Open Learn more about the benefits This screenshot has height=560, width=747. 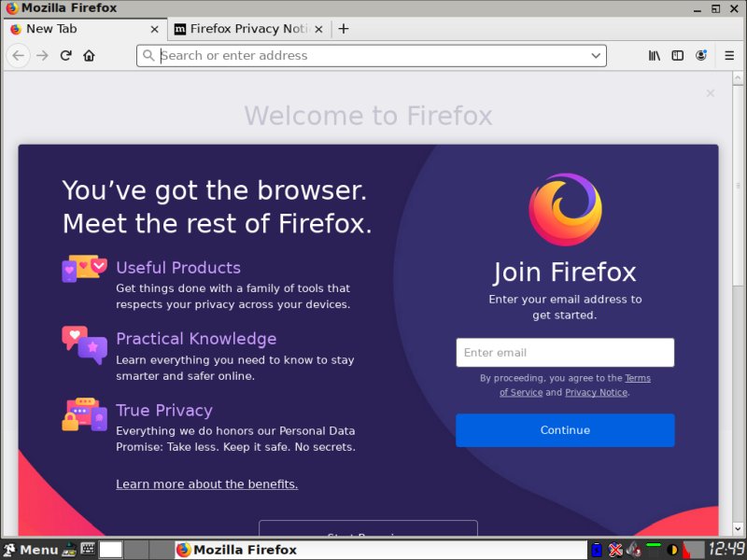pos(207,483)
